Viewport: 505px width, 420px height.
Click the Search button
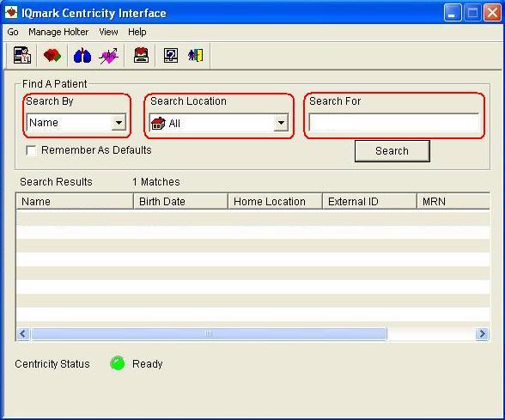pyautogui.click(x=392, y=151)
